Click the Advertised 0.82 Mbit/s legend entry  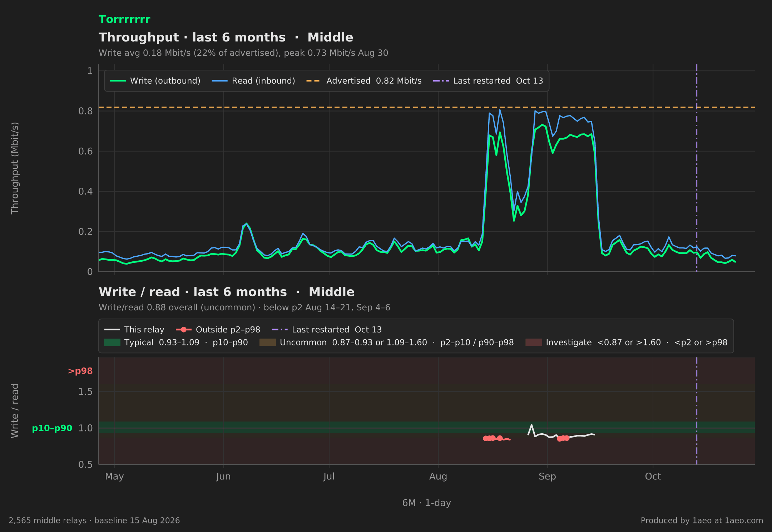pos(364,81)
